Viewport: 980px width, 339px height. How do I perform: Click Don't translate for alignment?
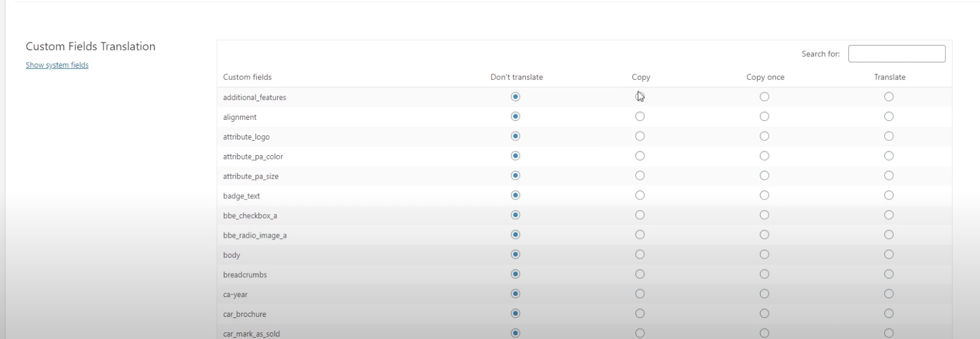515,117
